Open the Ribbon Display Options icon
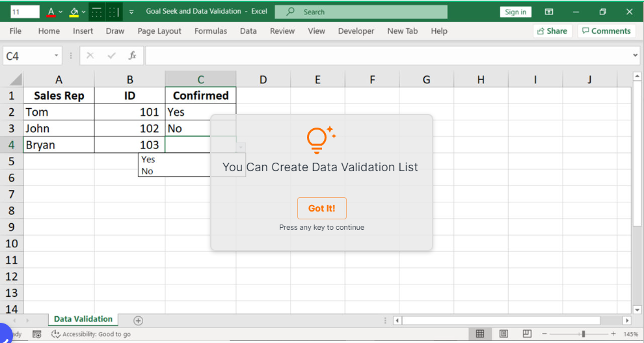The image size is (644, 343). 549,12
